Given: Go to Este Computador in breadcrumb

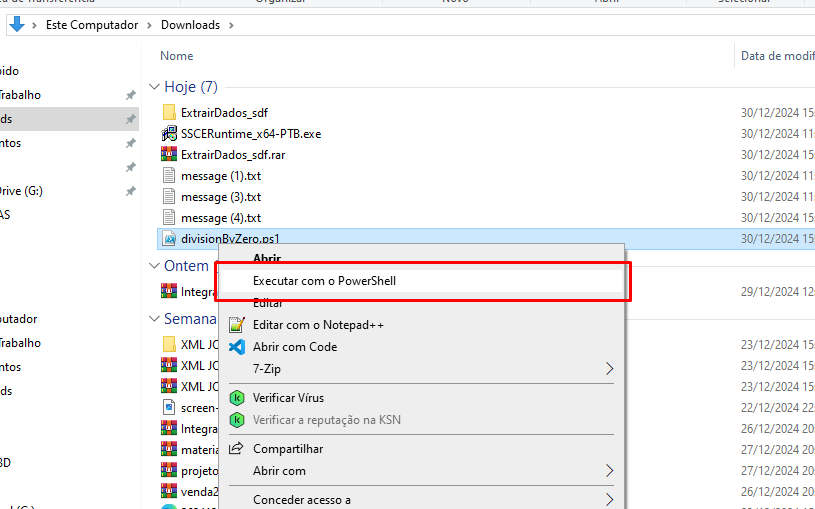Looking at the screenshot, I should [x=92, y=24].
